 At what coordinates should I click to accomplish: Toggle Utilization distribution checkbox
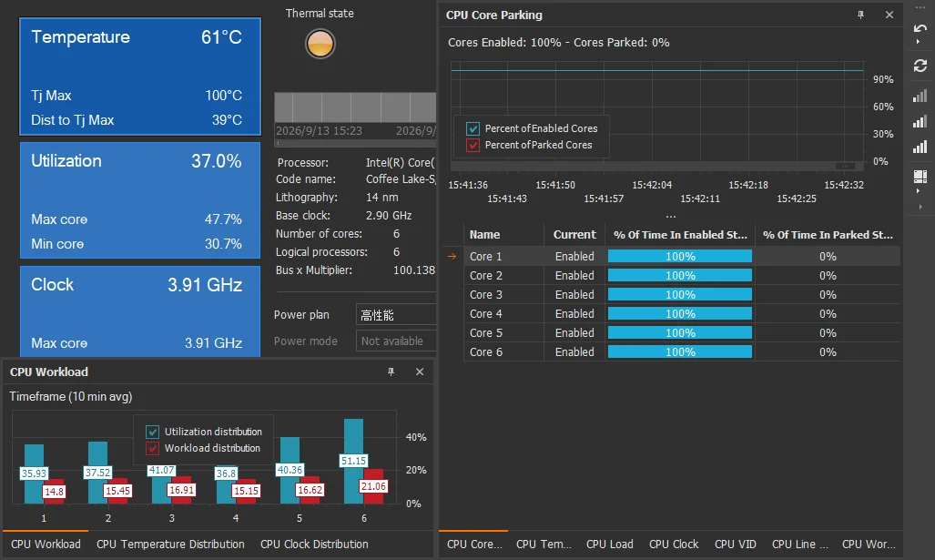(153, 432)
